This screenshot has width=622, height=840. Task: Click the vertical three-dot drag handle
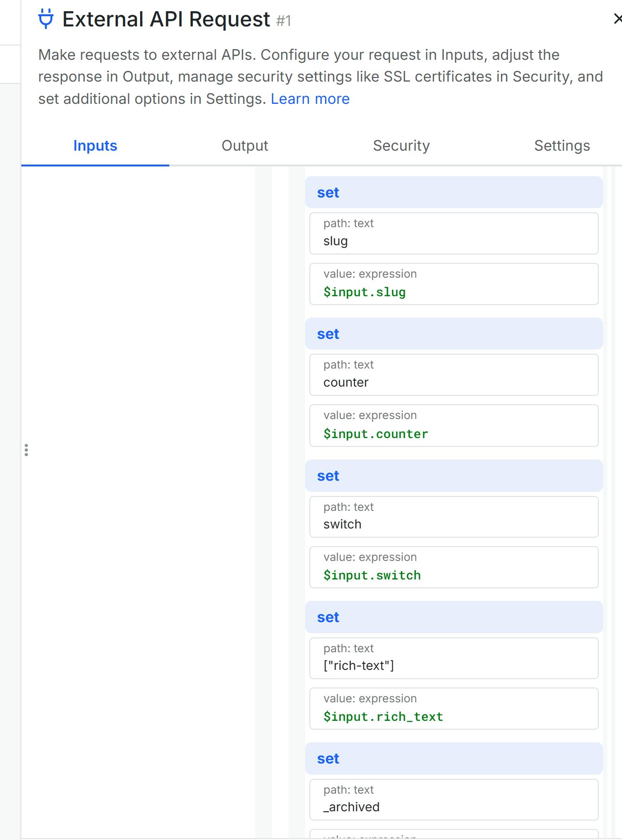(x=26, y=450)
